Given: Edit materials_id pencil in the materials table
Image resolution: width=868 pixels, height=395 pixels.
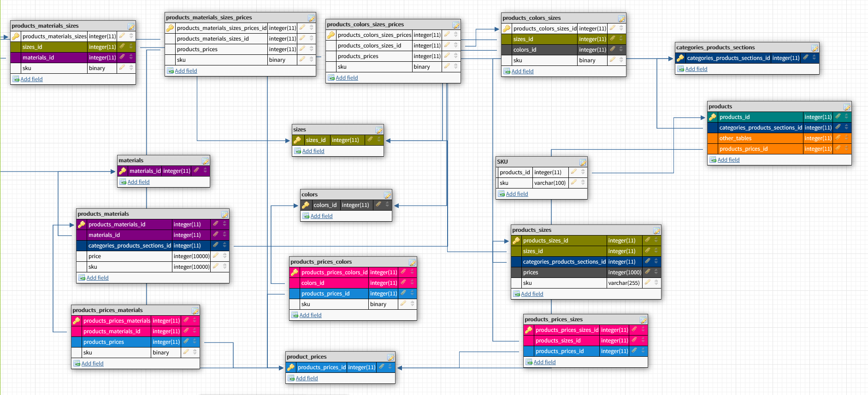Looking at the screenshot, I should pos(196,171).
